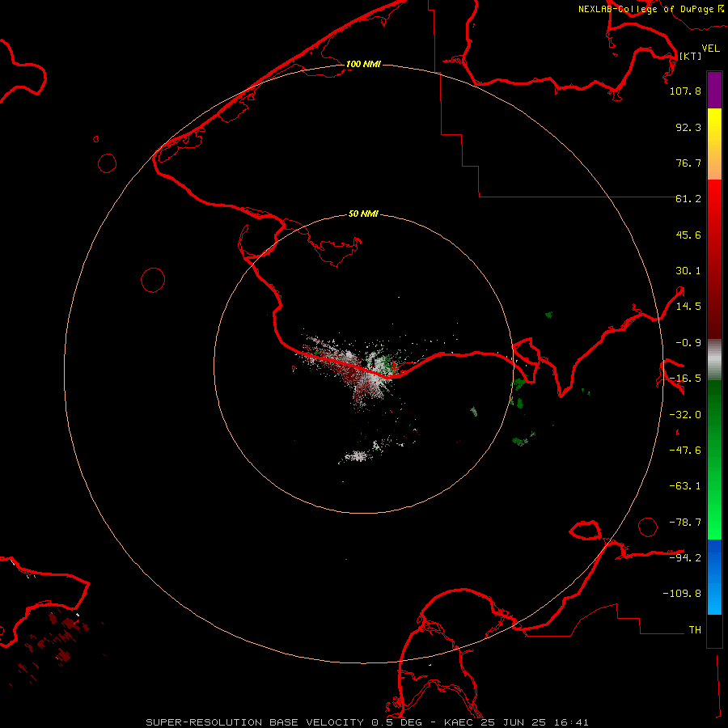Select the -47.6 legend value
This screenshot has width=728, height=728.
click(x=685, y=451)
